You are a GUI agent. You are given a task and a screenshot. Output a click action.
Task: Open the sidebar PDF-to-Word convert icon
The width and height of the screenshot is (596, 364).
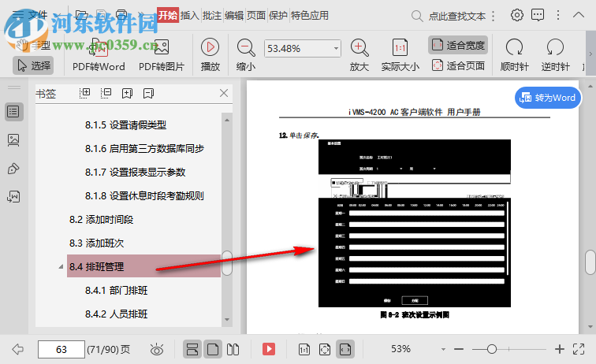click(13, 197)
